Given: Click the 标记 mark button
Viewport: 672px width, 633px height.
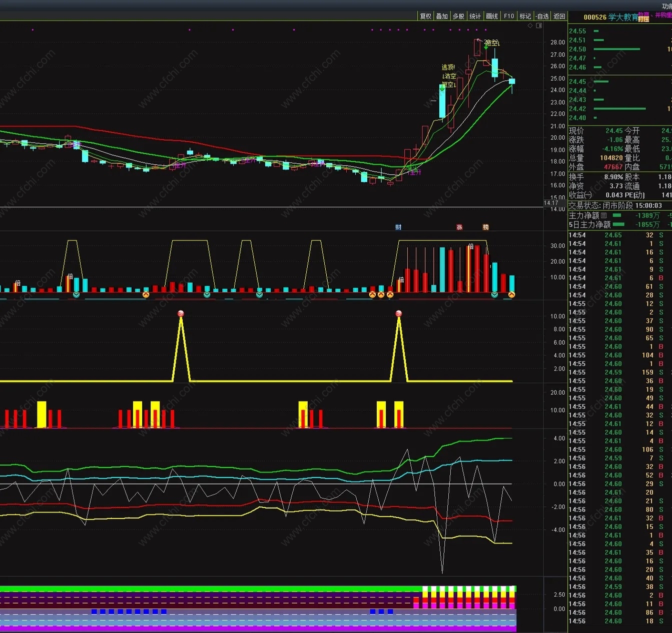Looking at the screenshot, I should tap(525, 16).
